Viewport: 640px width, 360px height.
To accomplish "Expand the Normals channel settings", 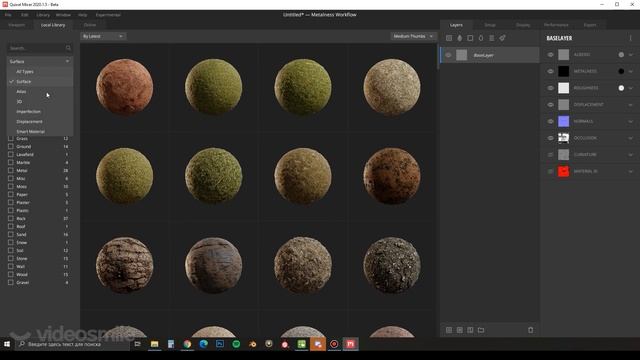I will [x=631, y=121].
